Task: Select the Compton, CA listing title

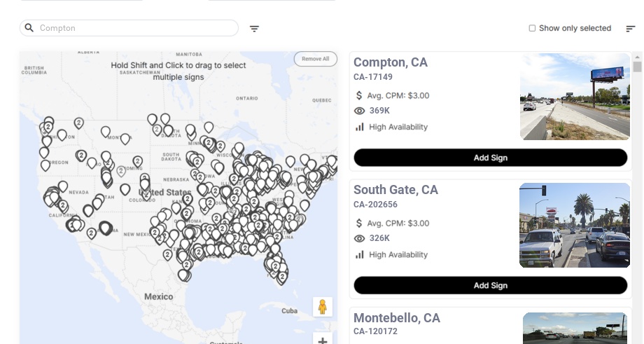Action: [391, 62]
